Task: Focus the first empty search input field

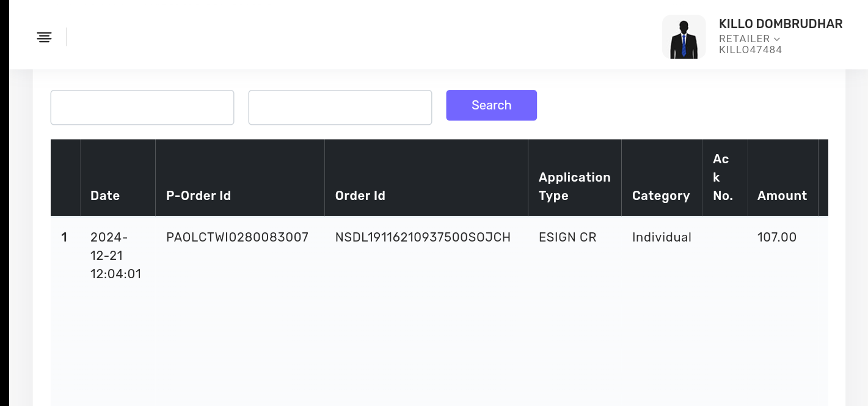Action: 142,108
